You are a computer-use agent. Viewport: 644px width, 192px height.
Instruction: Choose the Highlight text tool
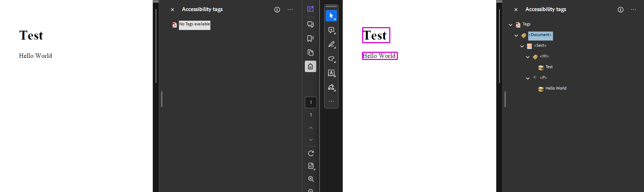331,44
